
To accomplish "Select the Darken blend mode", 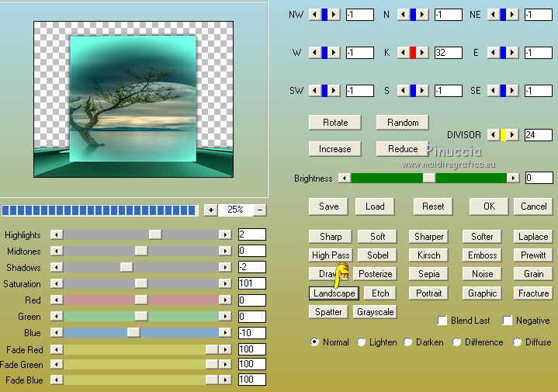I will (407, 342).
